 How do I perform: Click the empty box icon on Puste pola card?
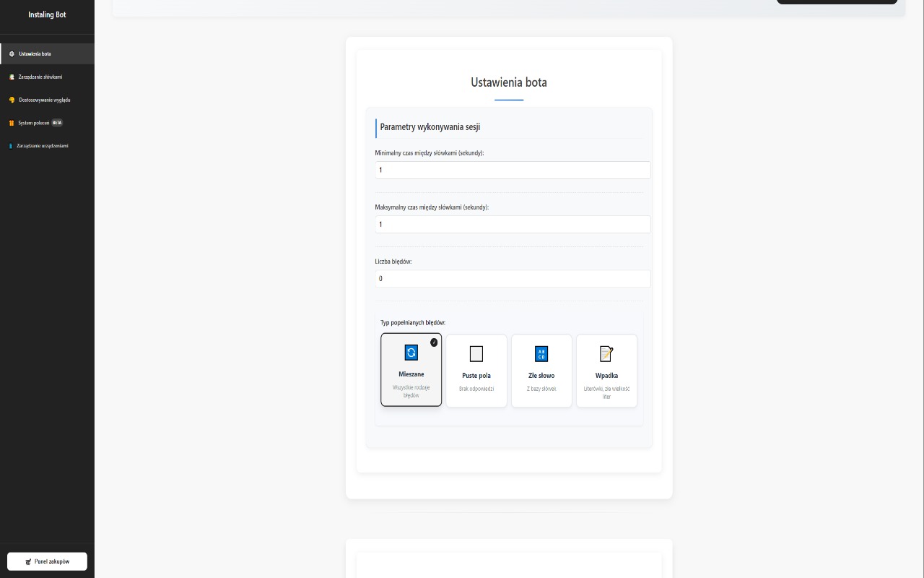[x=476, y=353]
